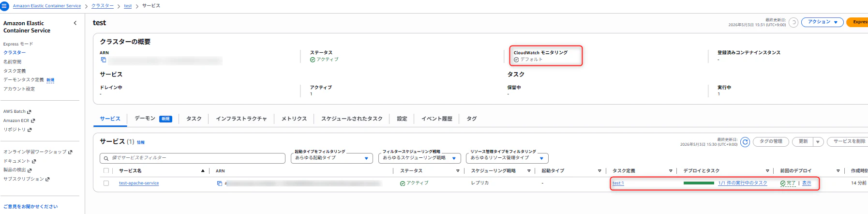Click the タグの管理 button

pos(771,142)
